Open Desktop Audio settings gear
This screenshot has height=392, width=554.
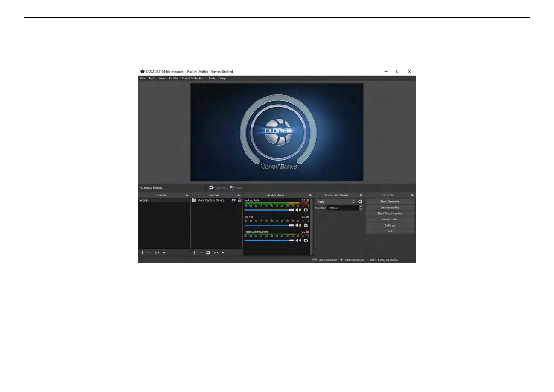tap(306, 210)
